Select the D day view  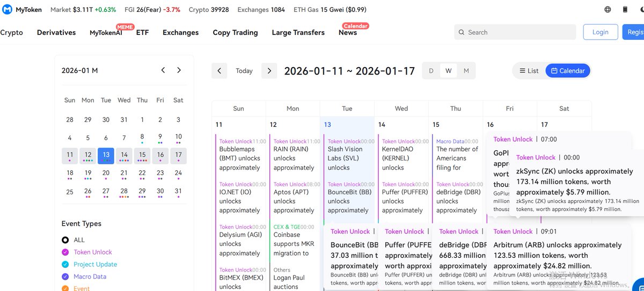click(431, 71)
